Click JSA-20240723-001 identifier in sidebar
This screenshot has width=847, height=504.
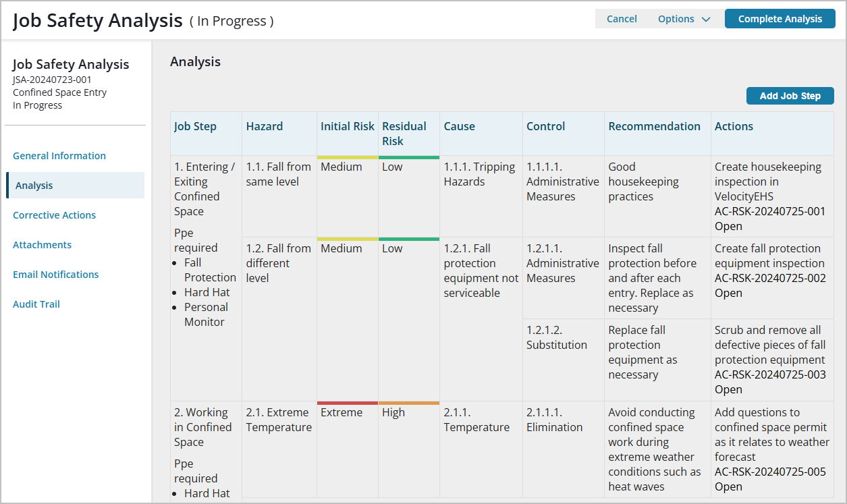tap(52, 80)
